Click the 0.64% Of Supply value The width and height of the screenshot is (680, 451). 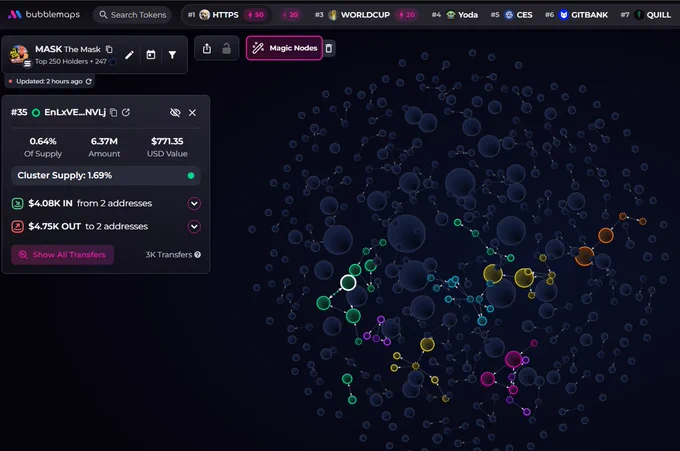pyautogui.click(x=43, y=141)
